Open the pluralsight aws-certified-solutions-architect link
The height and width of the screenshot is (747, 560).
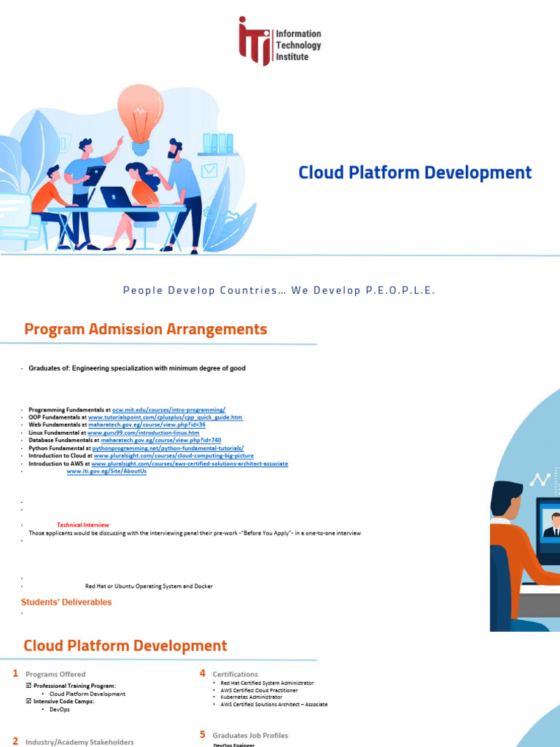pos(190,463)
